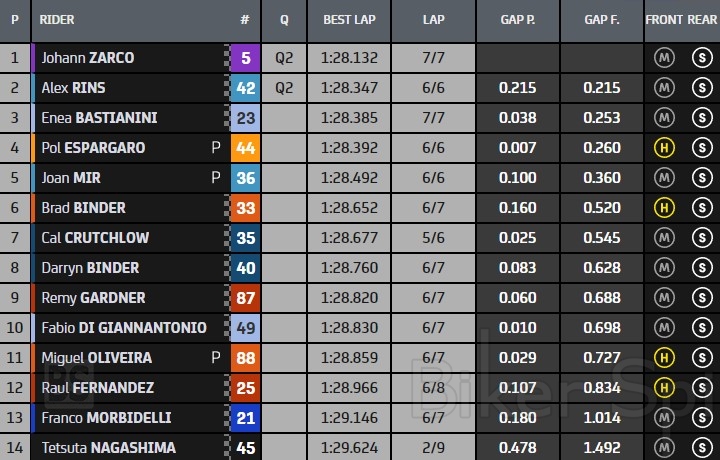
Task: Click Alex Rins's Q2 qualifying marker
Action: (284, 88)
